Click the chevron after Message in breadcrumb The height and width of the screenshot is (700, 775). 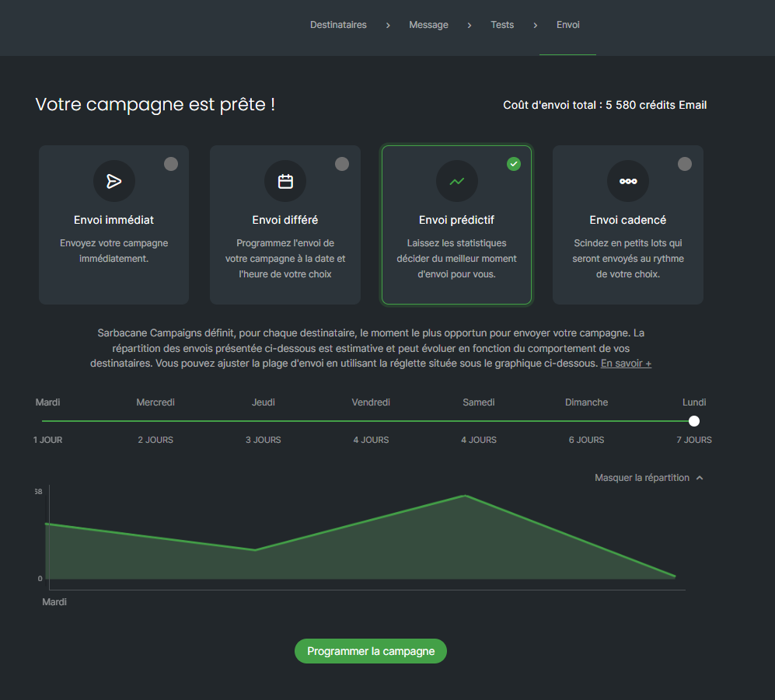click(x=470, y=25)
